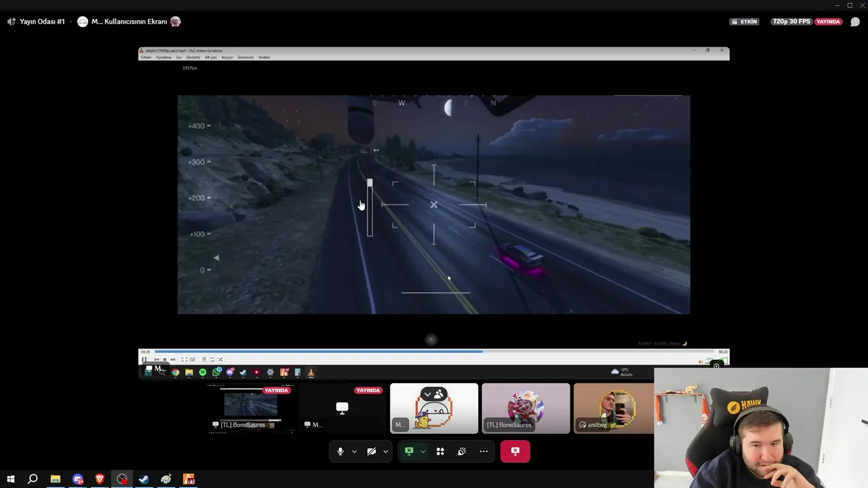This screenshot has width=868, height=488.
Task: Open Ortam menu in streamed VLC
Action: click(146, 58)
